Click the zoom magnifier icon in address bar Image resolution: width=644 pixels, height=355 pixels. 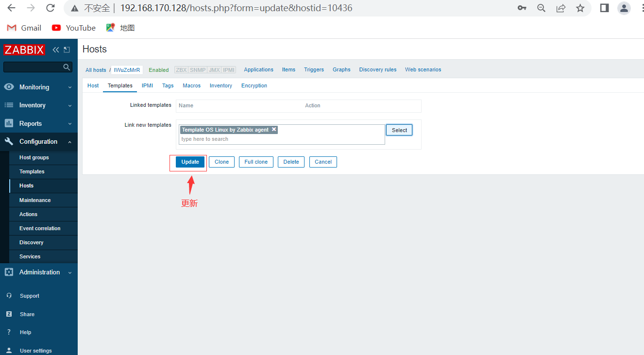[542, 8]
